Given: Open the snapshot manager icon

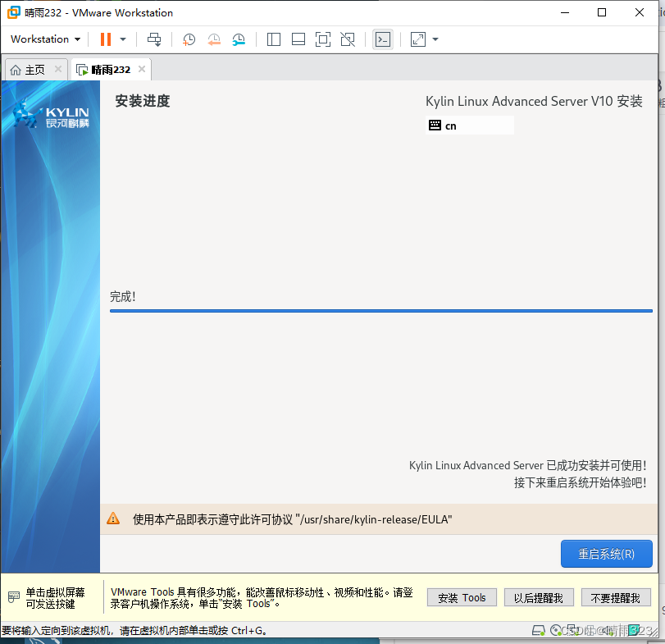Looking at the screenshot, I should (239, 39).
